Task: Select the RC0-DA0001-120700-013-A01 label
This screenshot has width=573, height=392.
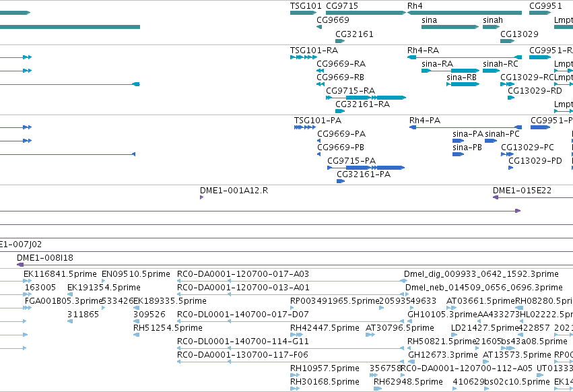Action: pyautogui.click(x=243, y=288)
